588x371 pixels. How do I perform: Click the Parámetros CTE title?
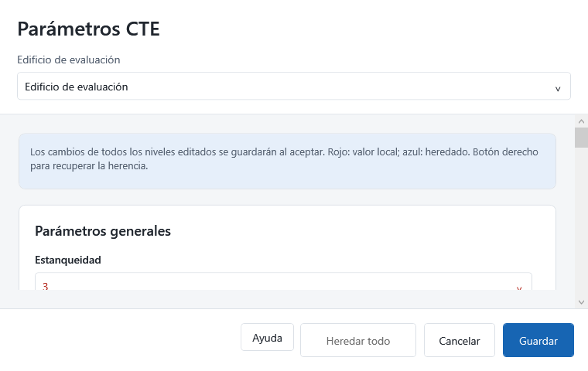click(x=88, y=29)
